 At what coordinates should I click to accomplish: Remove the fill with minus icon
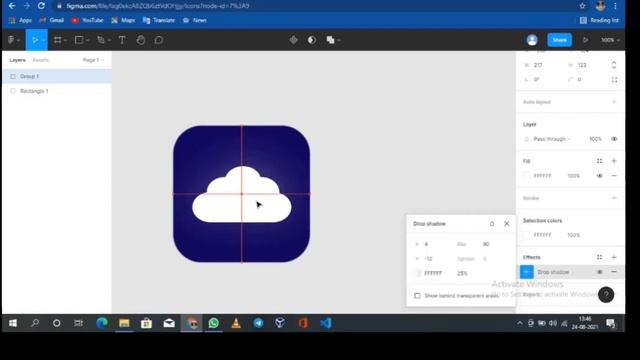(x=614, y=176)
